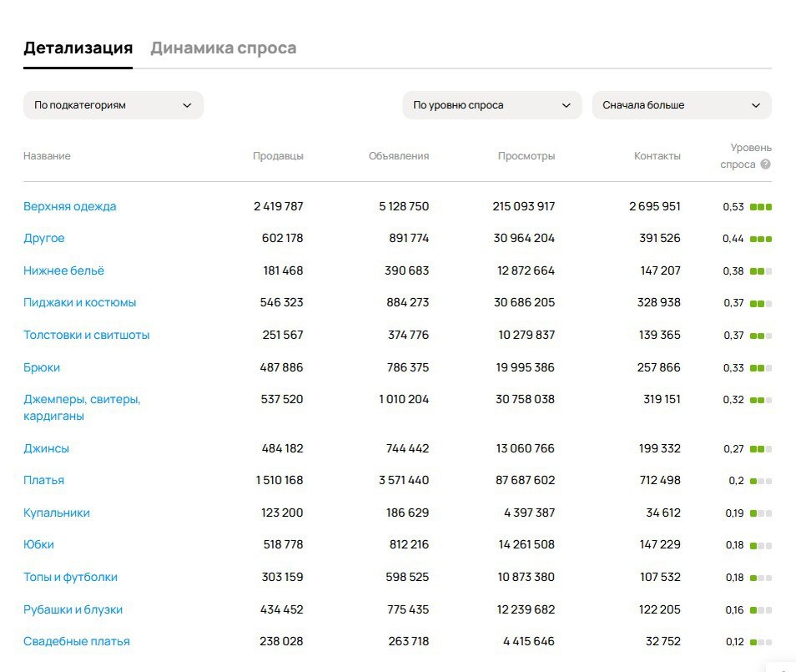Open the Верхняя одежда category link

tap(69, 206)
